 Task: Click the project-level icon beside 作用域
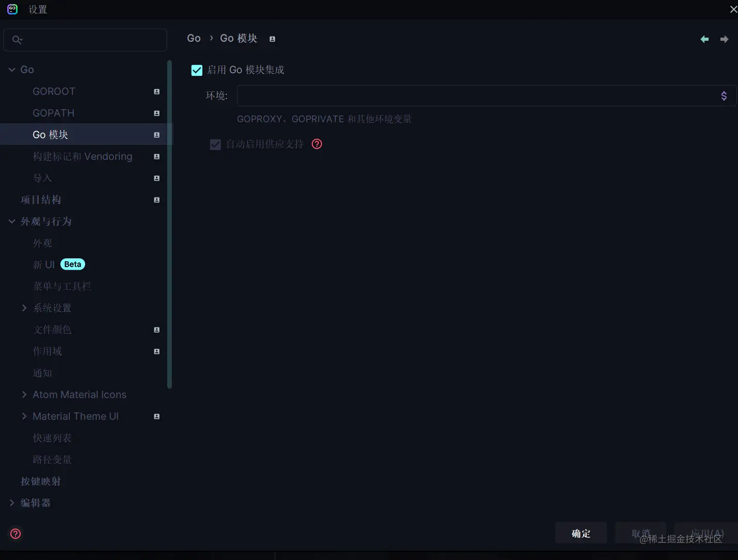click(156, 351)
